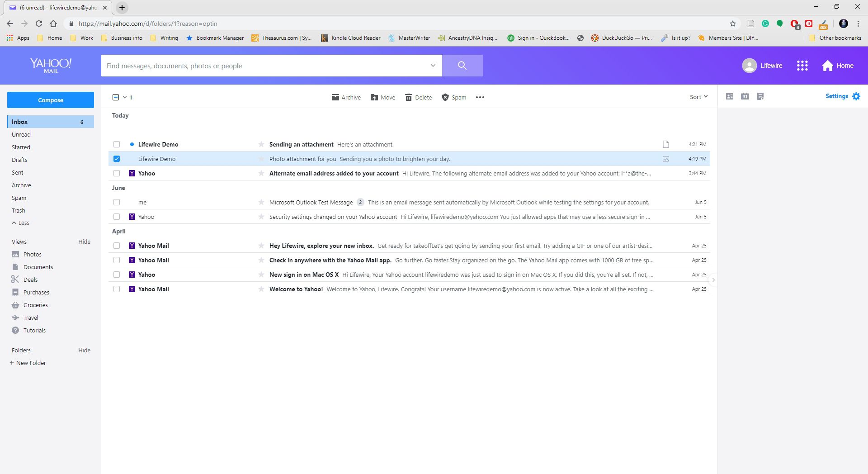Click the browser address bar URL

[148, 24]
